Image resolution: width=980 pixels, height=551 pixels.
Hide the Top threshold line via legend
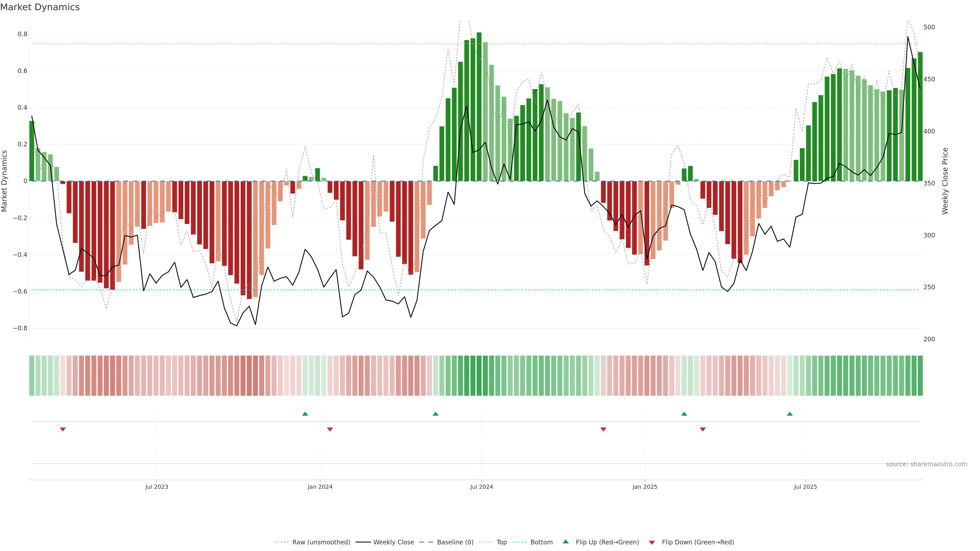coord(501,542)
